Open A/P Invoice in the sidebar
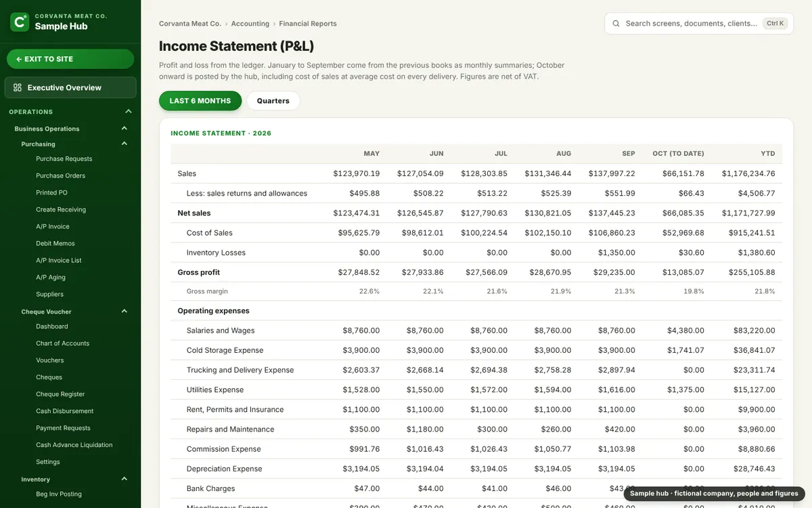Image resolution: width=812 pixels, height=508 pixels. pyautogui.click(x=53, y=226)
